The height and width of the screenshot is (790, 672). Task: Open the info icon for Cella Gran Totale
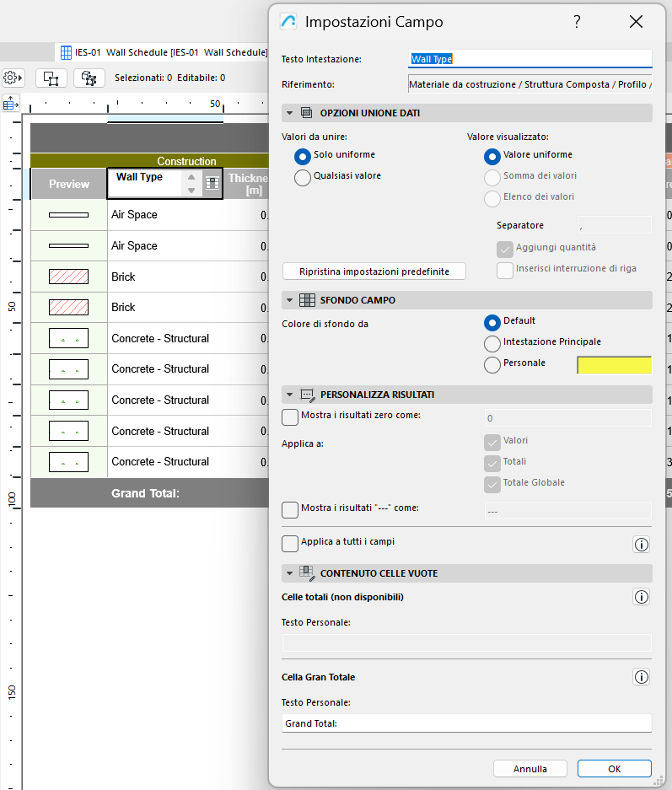click(642, 677)
